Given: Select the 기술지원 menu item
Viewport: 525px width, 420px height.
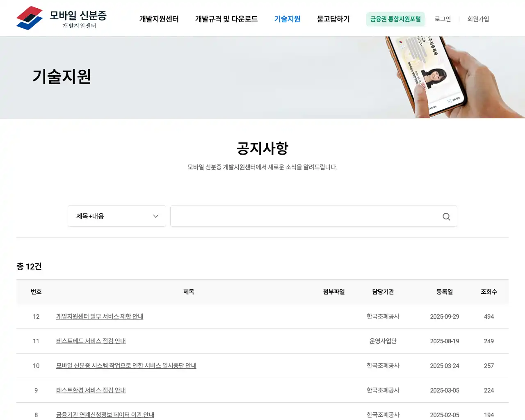Looking at the screenshot, I should click(287, 19).
